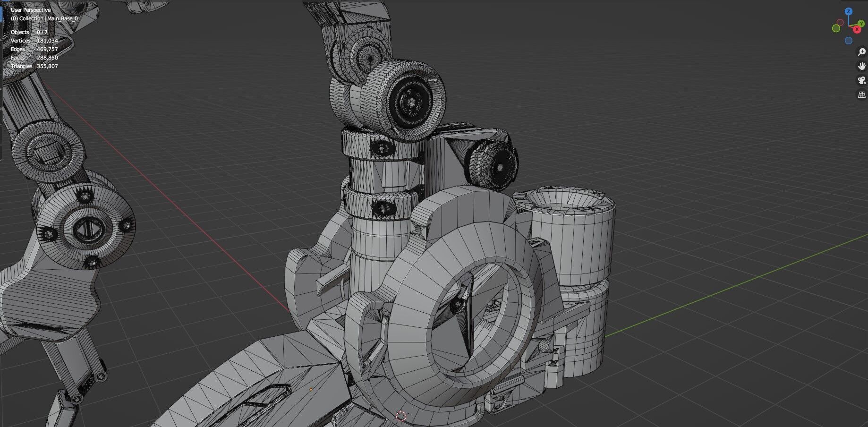Click the Triangles '355,807' statistic
Screen dimensions: 868x427
coord(47,66)
